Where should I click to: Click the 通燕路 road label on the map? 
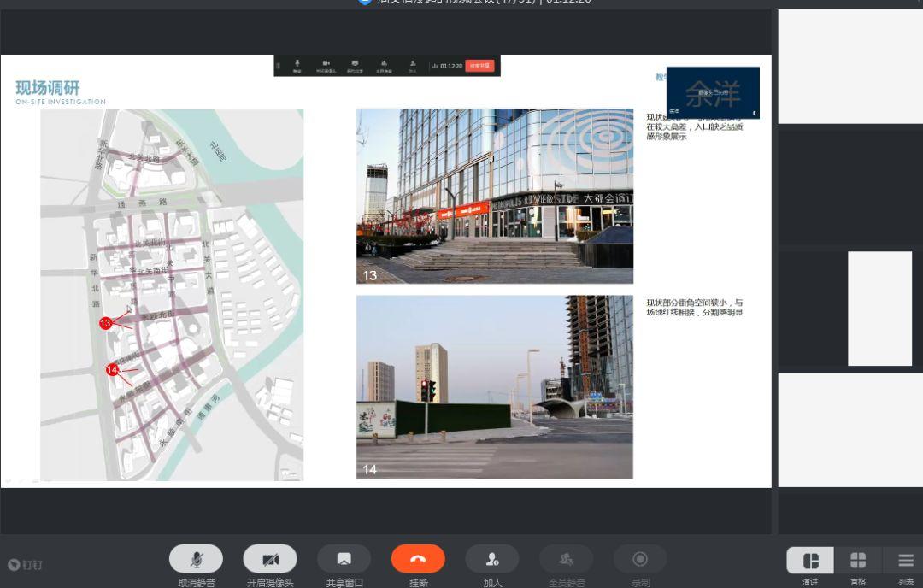[x=142, y=203]
